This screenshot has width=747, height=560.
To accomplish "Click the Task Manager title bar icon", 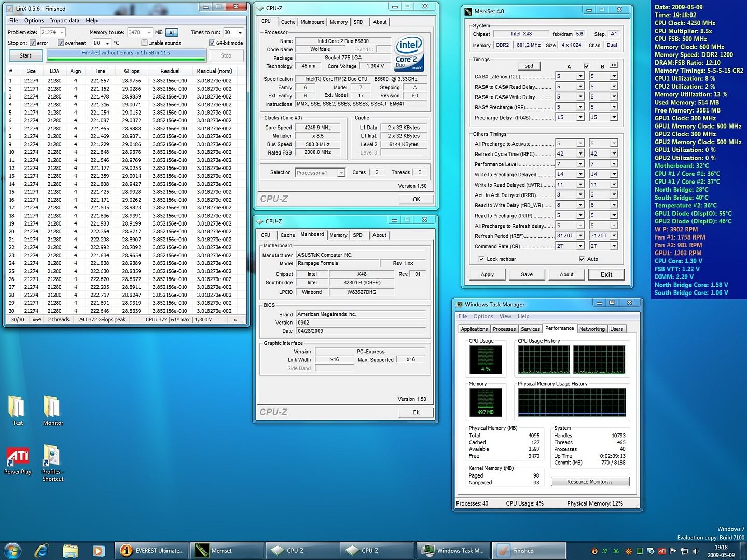I will click(459, 304).
